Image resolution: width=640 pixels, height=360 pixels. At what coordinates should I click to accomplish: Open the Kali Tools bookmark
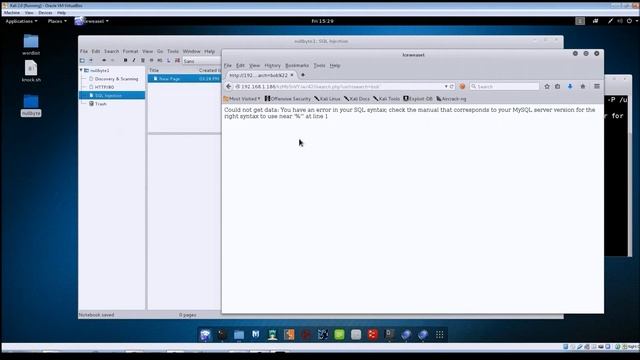(387, 99)
